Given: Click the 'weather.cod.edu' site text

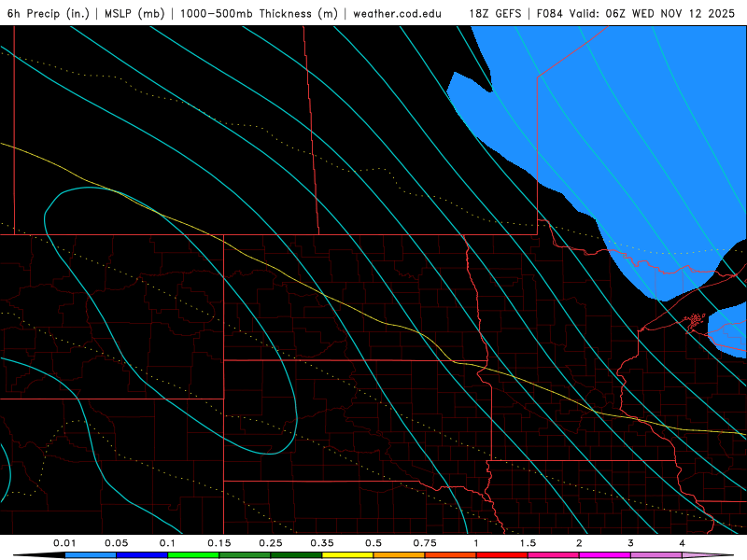Looking at the screenshot, I should 398,13.
